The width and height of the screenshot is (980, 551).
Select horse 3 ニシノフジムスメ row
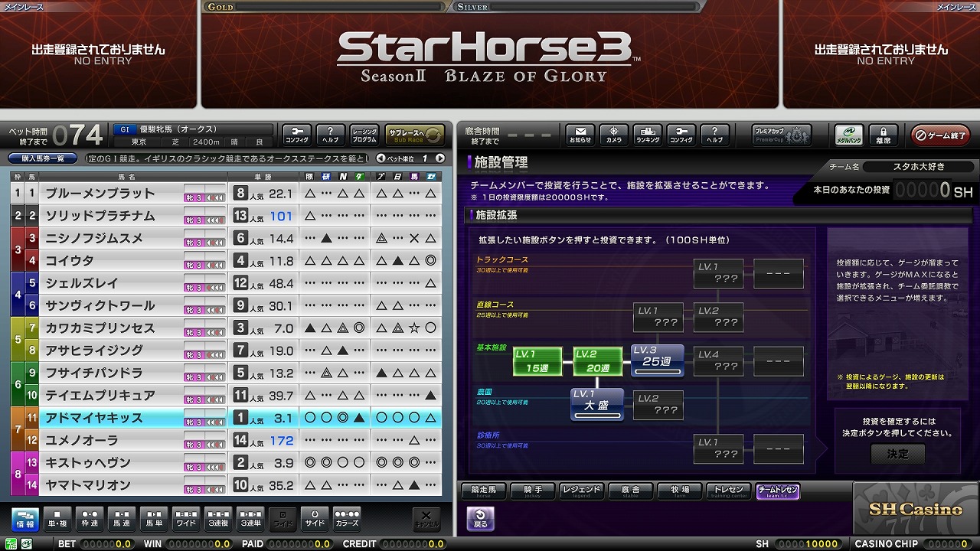point(226,238)
